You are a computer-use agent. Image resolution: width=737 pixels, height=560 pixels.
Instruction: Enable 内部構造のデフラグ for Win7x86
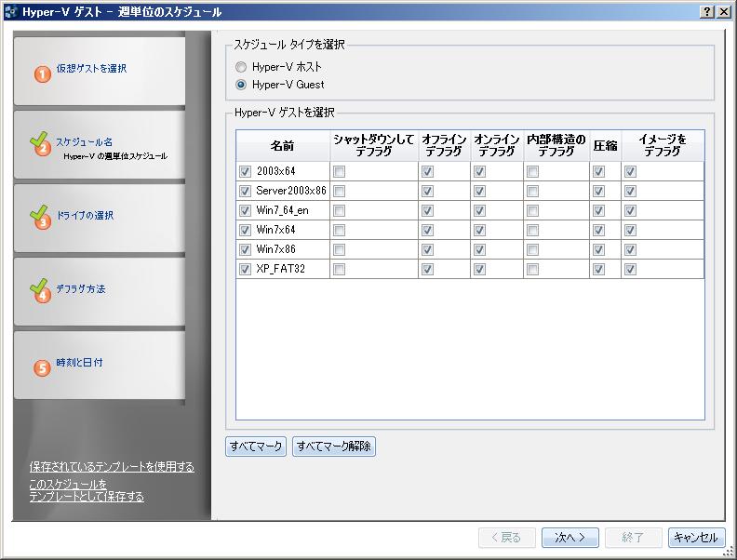[x=532, y=249]
